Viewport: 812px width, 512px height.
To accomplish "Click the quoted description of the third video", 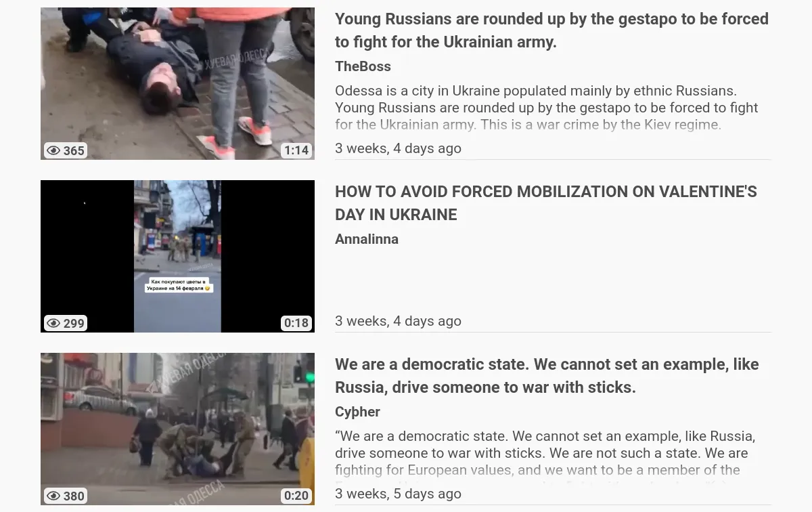I will tap(545, 453).
